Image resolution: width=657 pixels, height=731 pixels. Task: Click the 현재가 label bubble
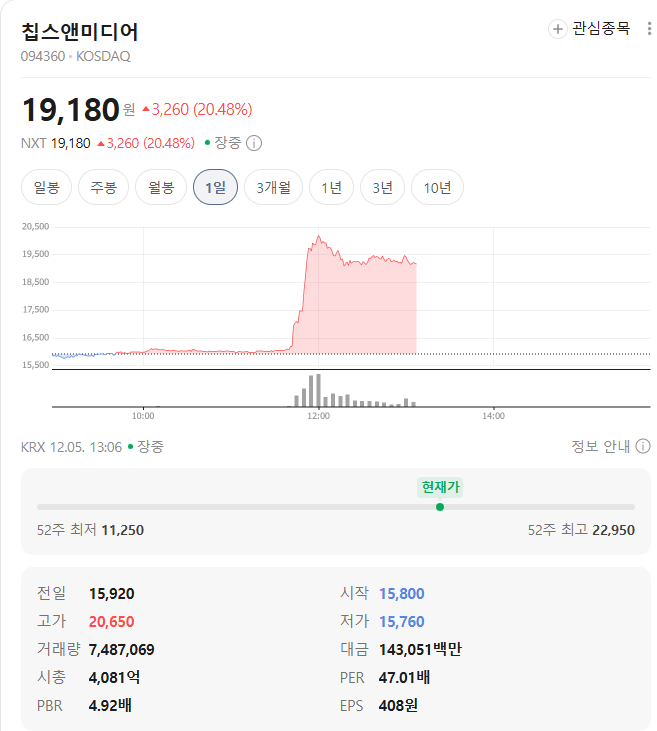click(440, 487)
